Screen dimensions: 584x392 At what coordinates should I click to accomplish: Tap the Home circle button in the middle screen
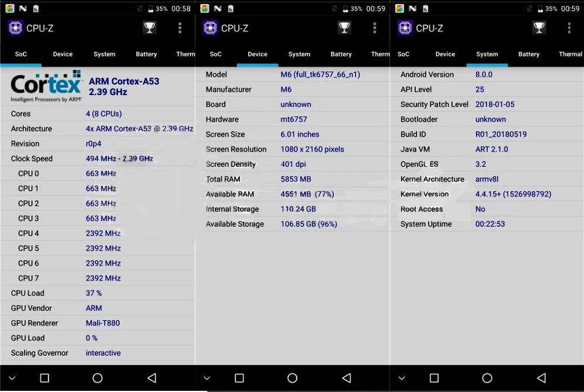pos(293,378)
